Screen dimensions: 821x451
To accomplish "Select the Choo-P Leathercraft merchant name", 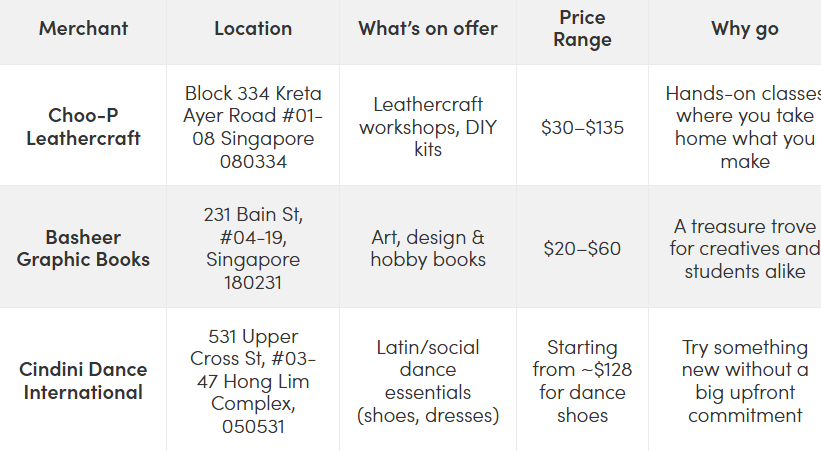I will (83, 127).
